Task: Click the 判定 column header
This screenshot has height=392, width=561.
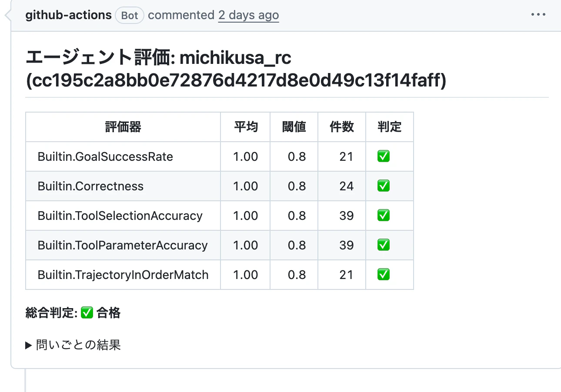Action: pyautogui.click(x=390, y=127)
